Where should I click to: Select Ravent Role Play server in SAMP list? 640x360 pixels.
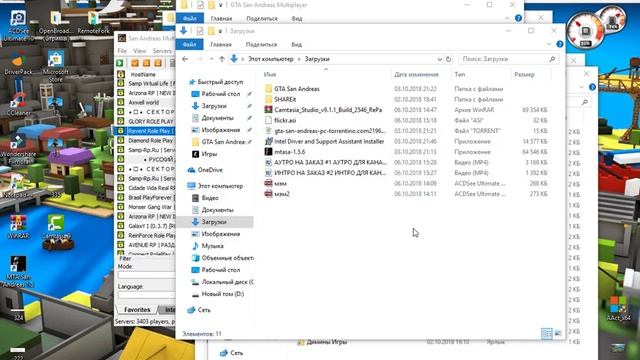point(145,131)
